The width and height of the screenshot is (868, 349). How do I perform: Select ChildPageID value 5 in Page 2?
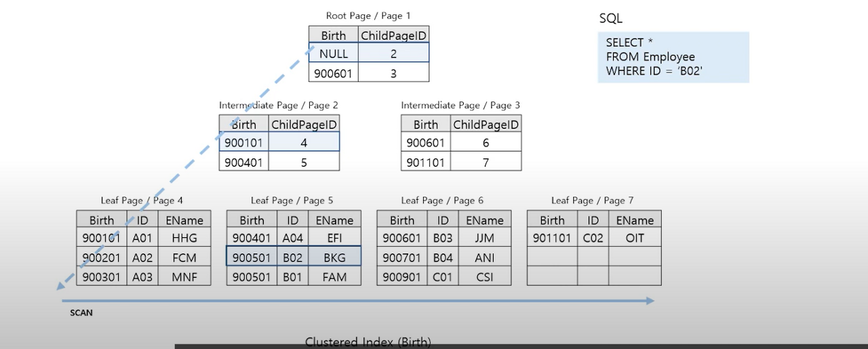[x=304, y=161]
